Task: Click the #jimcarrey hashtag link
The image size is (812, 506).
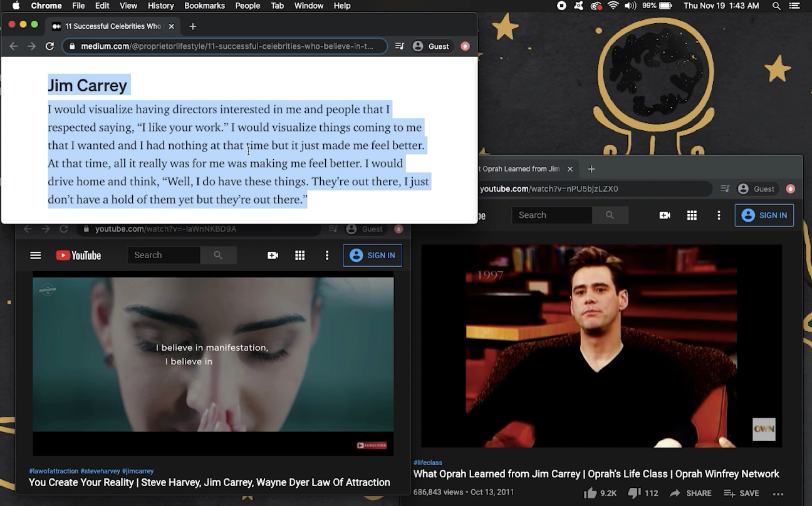Action: tap(138, 471)
